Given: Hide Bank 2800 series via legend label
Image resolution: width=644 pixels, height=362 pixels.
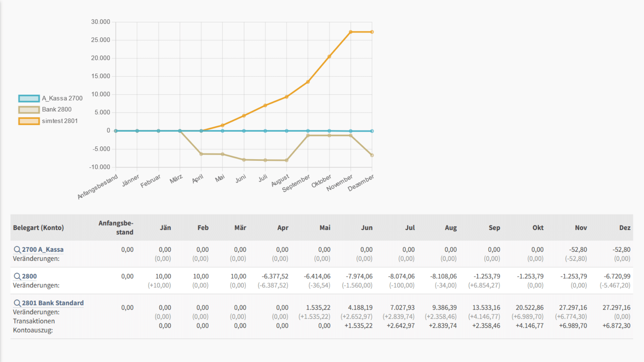Looking at the screenshot, I should [x=57, y=110].
